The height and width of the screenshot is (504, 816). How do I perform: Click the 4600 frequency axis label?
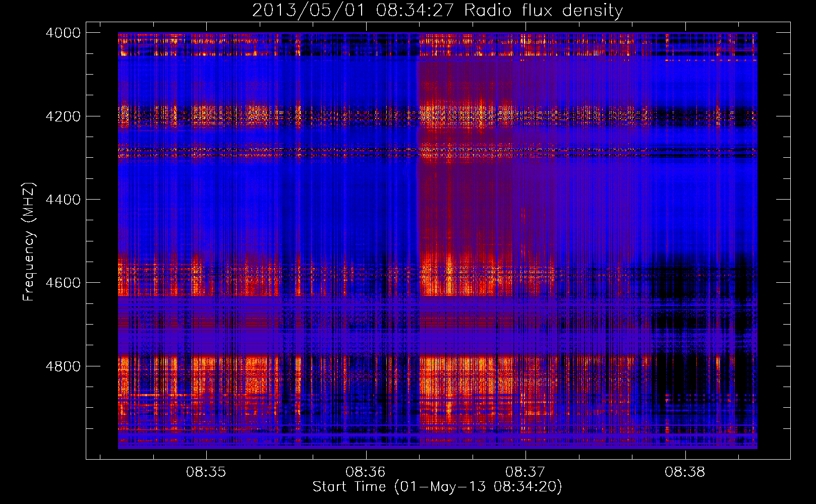pos(63,283)
